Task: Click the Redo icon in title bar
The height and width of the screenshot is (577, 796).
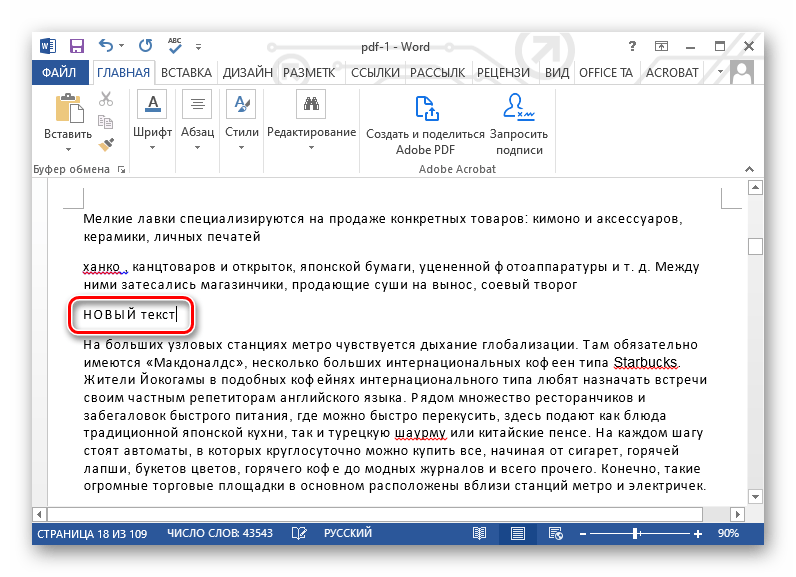Action: tap(146, 46)
